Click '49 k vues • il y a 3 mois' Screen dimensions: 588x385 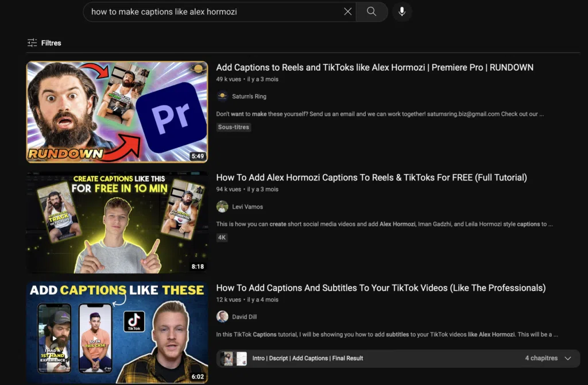(x=247, y=79)
